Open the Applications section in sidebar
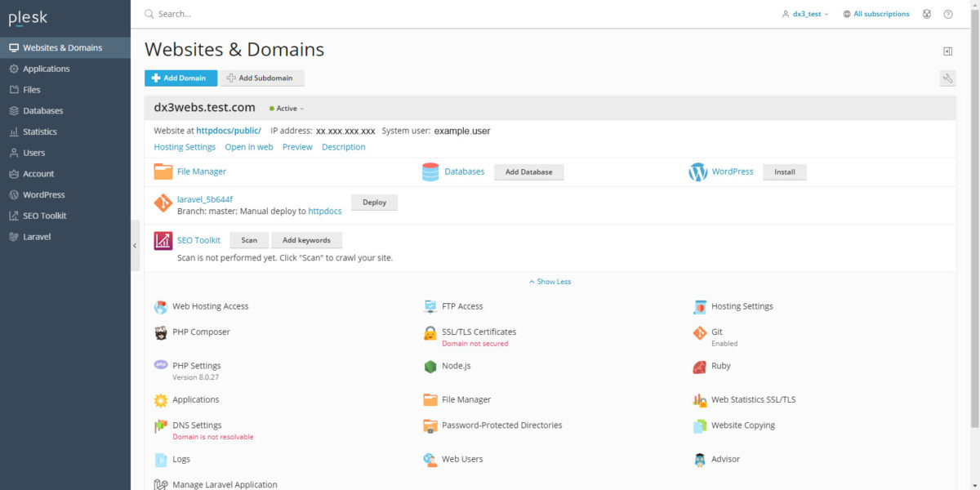Image resolution: width=980 pixels, height=490 pixels. 44,69
